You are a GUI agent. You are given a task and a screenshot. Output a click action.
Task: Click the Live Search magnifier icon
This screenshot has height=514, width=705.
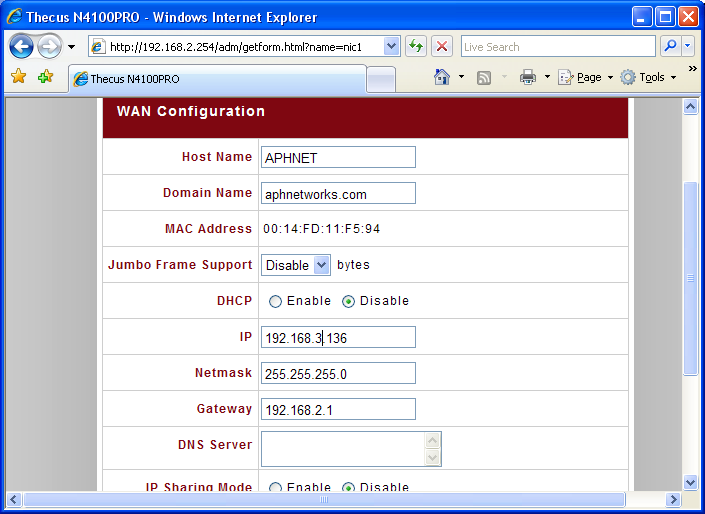point(670,47)
